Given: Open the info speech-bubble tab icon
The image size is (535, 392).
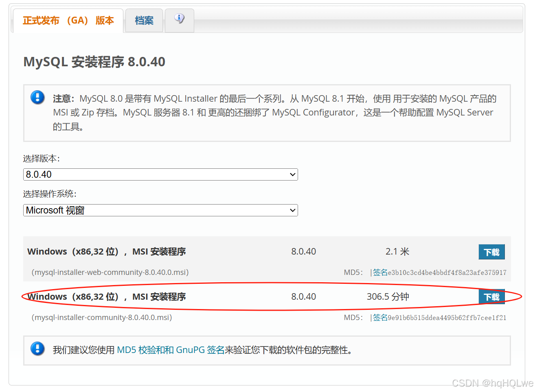Looking at the screenshot, I should tap(179, 19).
